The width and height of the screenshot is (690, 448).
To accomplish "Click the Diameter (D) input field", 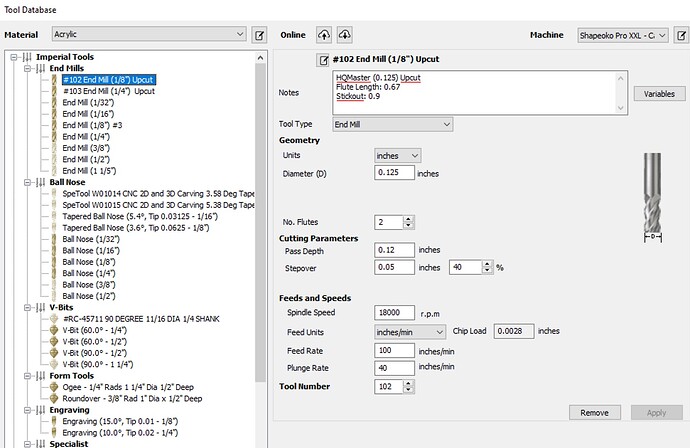I will (394, 173).
